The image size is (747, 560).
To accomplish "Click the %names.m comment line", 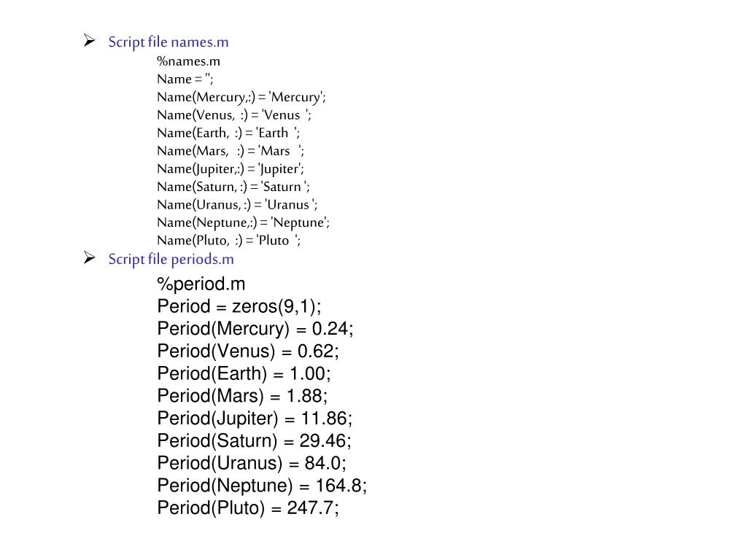I will (x=189, y=61).
